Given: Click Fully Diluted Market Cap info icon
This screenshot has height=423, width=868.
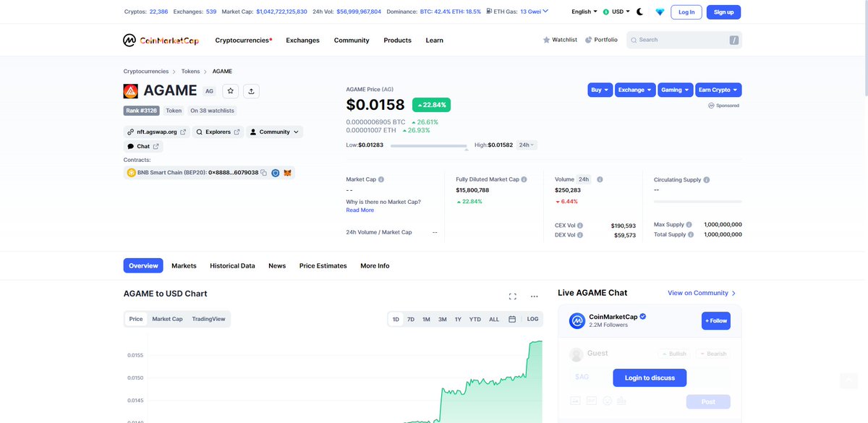Looking at the screenshot, I should pos(524,179).
